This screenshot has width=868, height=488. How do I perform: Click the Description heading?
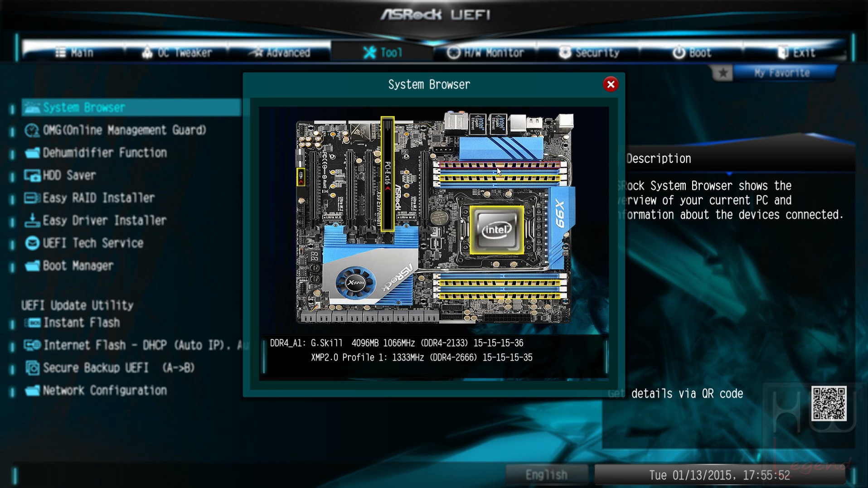click(659, 159)
